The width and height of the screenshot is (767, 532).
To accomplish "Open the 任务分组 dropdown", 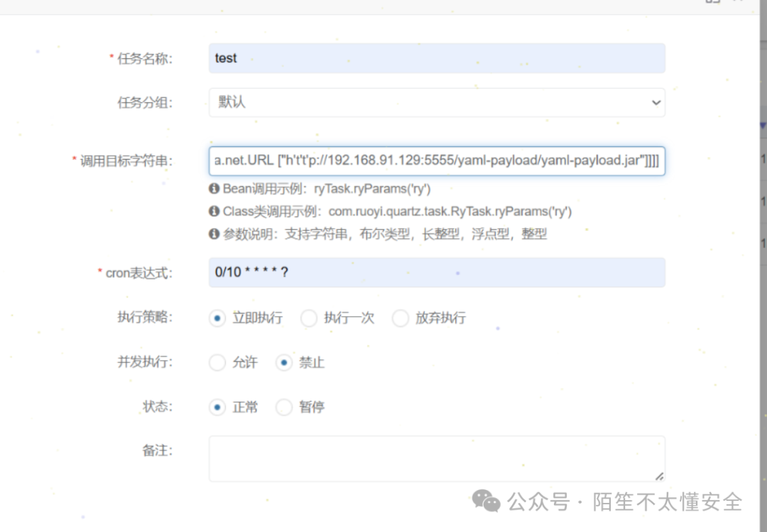I will coord(436,102).
